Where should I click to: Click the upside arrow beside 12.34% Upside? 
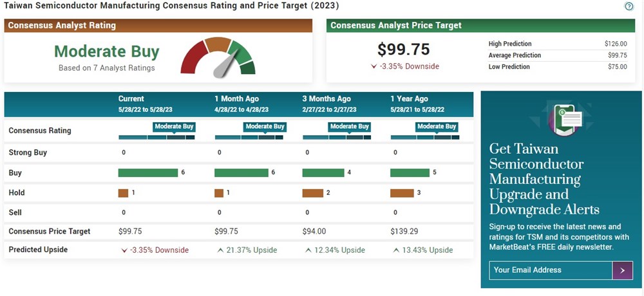click(308, 250)
